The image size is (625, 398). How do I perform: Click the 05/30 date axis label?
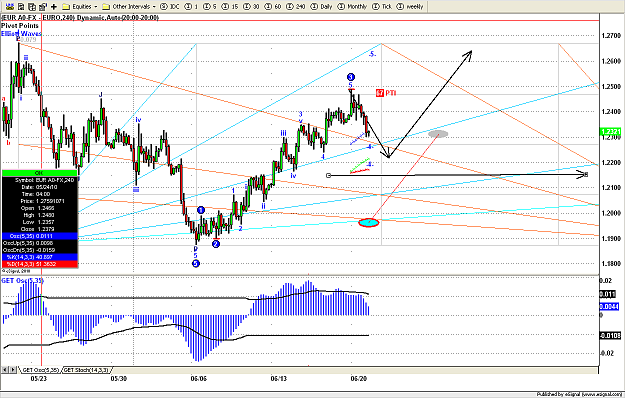pyautogui.click(x=118, y=378)
